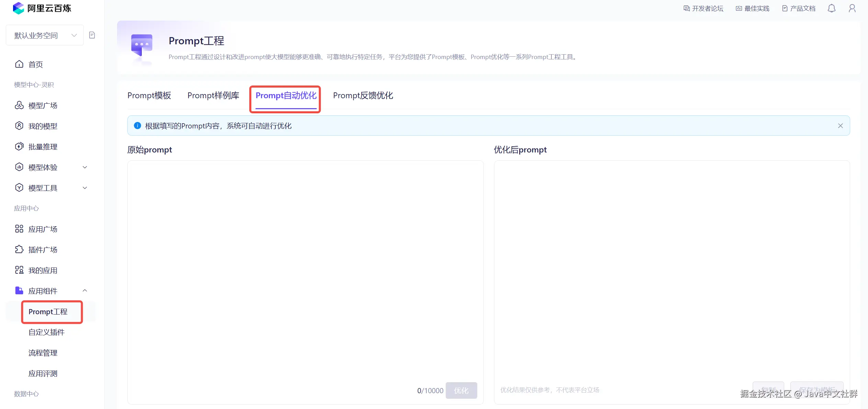Screen dimensions: 868x409
Task: Switch to the Prompt反馈优化 tab
Action: [x=363, y=95]
